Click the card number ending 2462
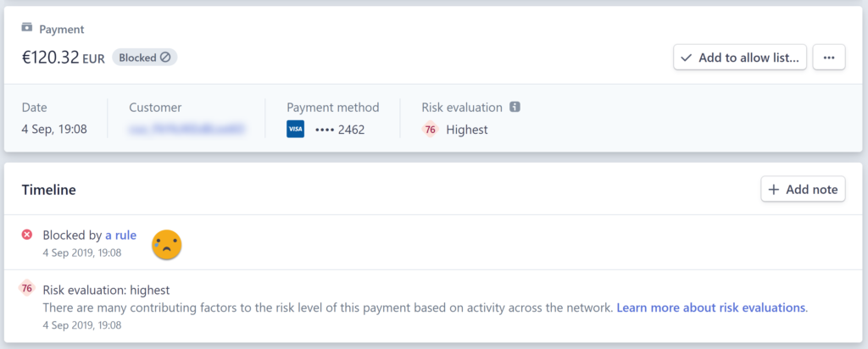The image size is (868, 349). pos(340,130)
